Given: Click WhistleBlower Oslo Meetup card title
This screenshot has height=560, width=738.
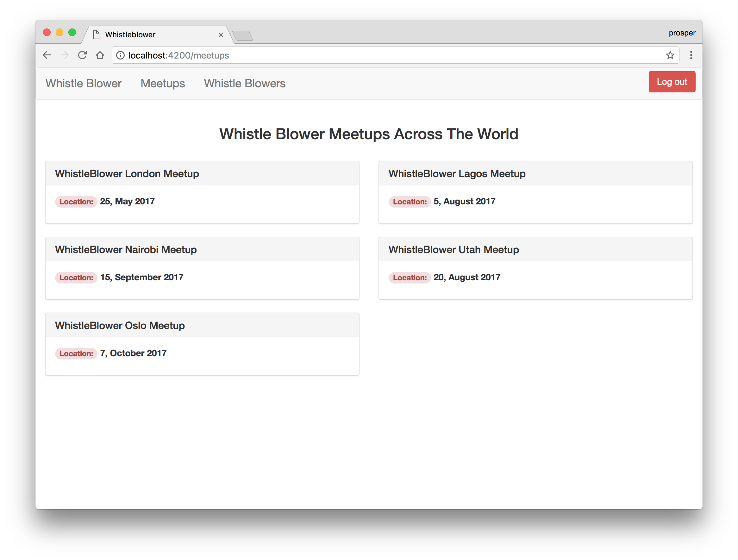Looking at the screenshot, I should coord(120,325).
